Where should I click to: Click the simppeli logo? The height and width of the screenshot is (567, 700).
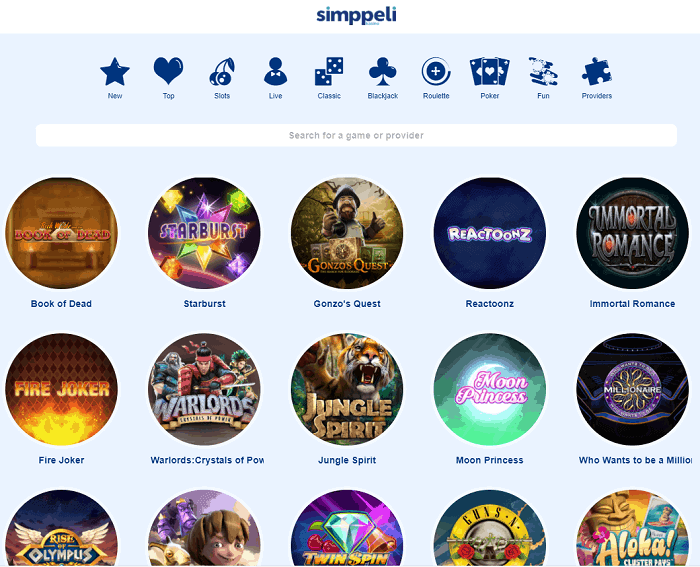click(x=356, y=15)
